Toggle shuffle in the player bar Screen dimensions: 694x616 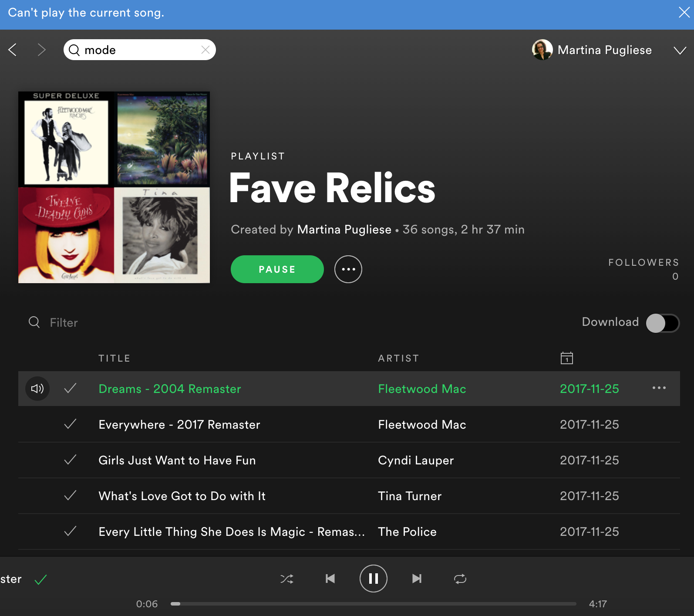coord(287,579)
